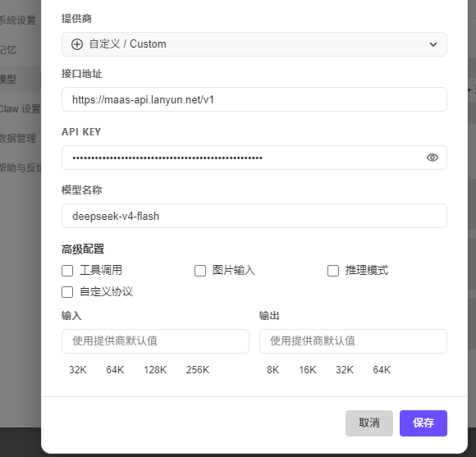Enable the 工具调用 checkbox
Screen dimensions: 476x457
point(67,271)
